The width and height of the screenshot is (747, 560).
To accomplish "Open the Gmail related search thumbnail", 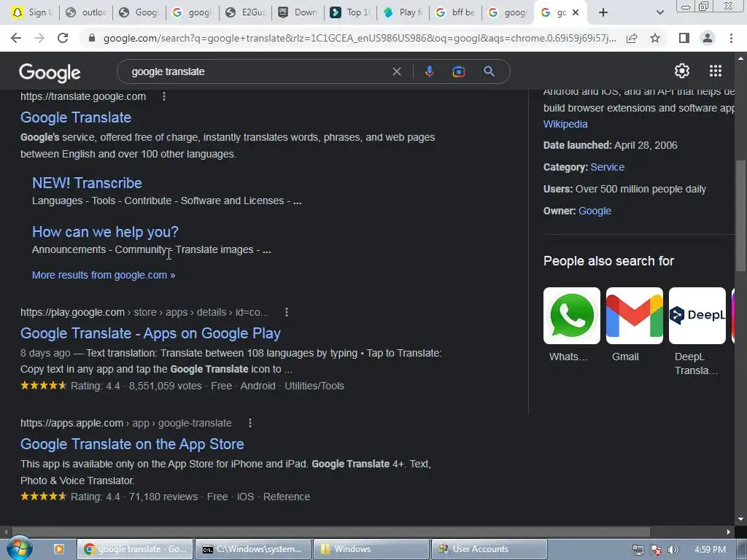I will (x=635, y=316).
